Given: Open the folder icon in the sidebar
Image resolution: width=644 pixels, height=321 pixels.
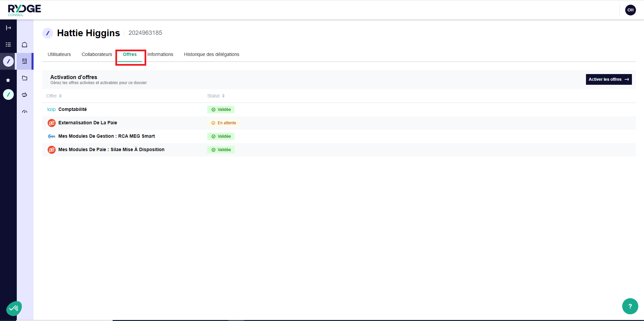Looking at the screenshot, I should 24,78.
